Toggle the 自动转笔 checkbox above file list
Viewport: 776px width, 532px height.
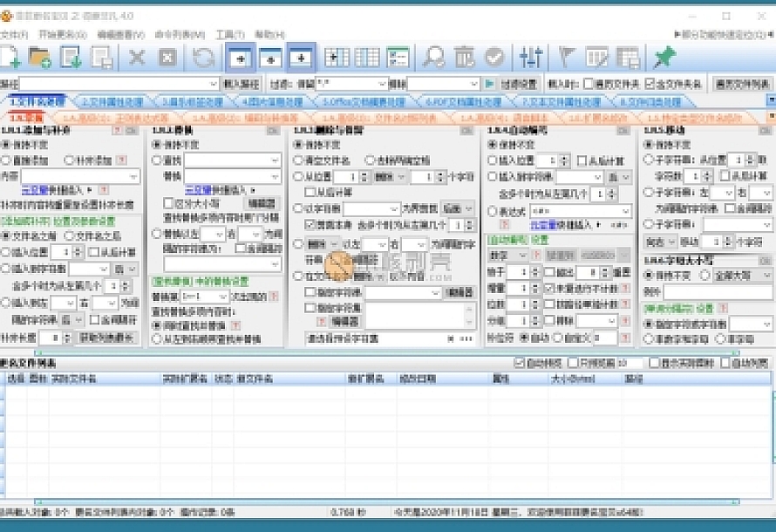pyautogui.click(x=520, y=363)
